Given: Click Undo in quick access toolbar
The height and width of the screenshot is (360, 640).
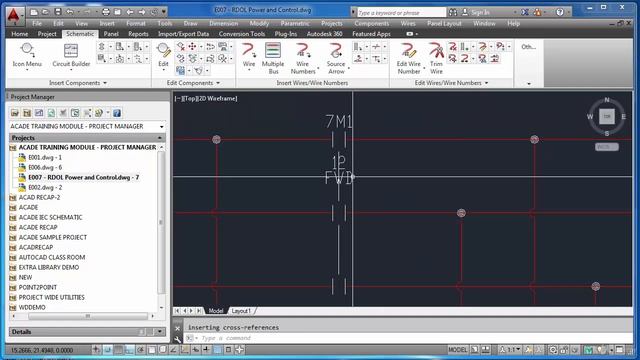Looking at the screenshot, I should [x=70, y=12].
